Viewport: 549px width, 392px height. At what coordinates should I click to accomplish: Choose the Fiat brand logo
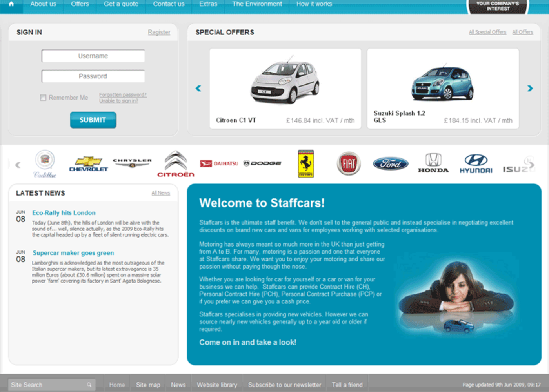coord(349,163)
